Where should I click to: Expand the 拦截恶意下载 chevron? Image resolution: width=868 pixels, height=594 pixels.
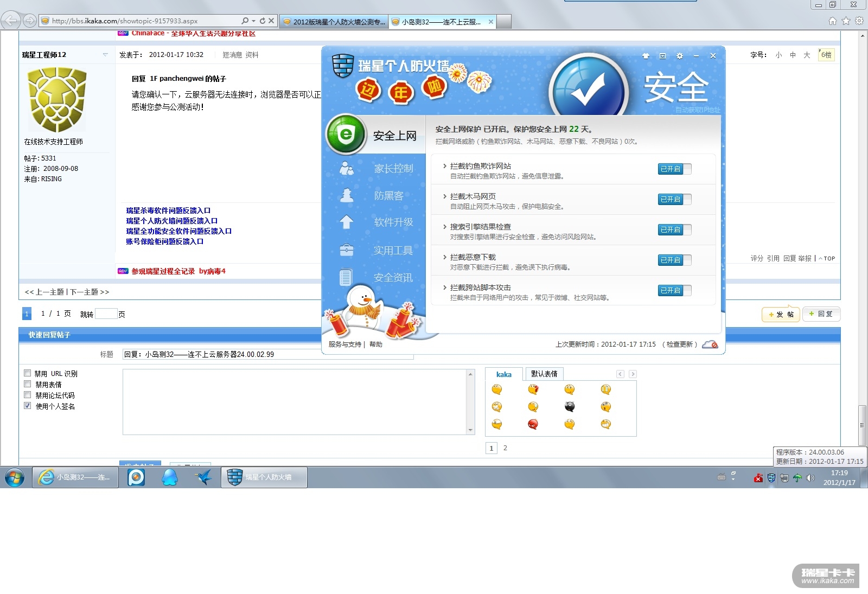pyautogui.click(x=445, y=257)
